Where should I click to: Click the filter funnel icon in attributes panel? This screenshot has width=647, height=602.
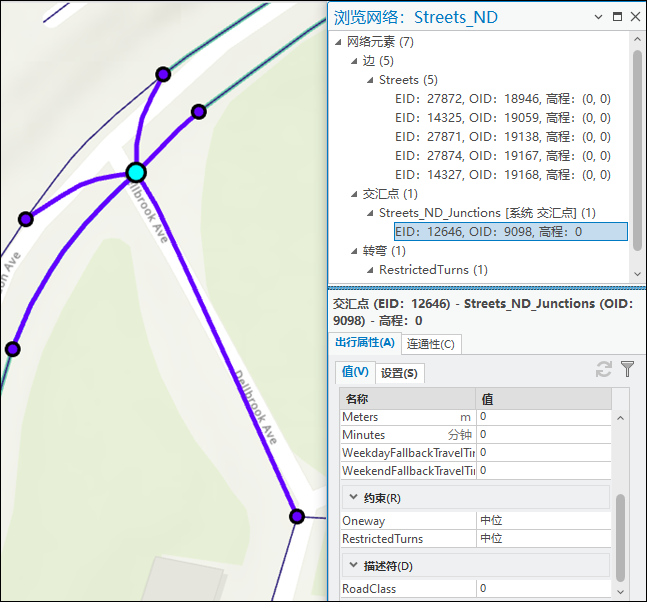point(627,370)
